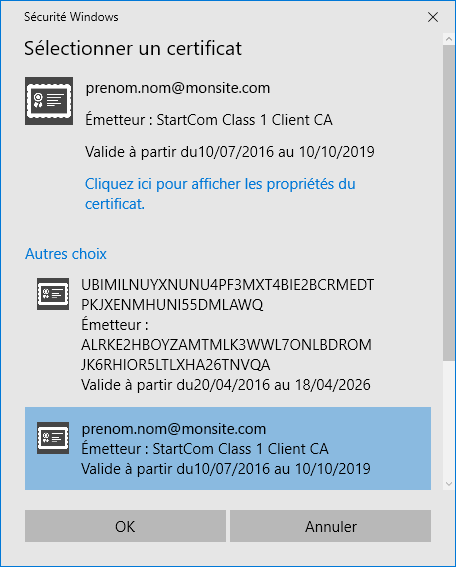456x567 pixels.
Task: Close the Sécurité Windows dialog
Action: [433, 17]
